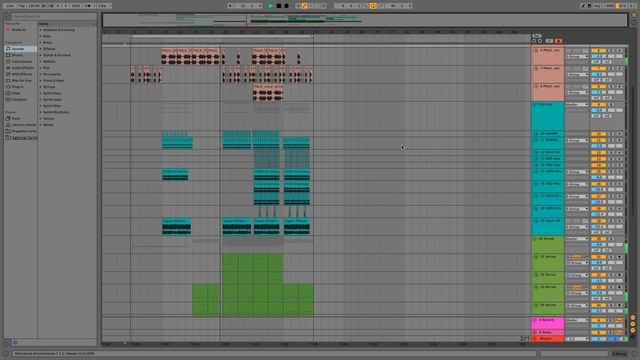Screen dimensions: 640x360
Task: Select the Voices entry in browser
Action: (49, 118)
